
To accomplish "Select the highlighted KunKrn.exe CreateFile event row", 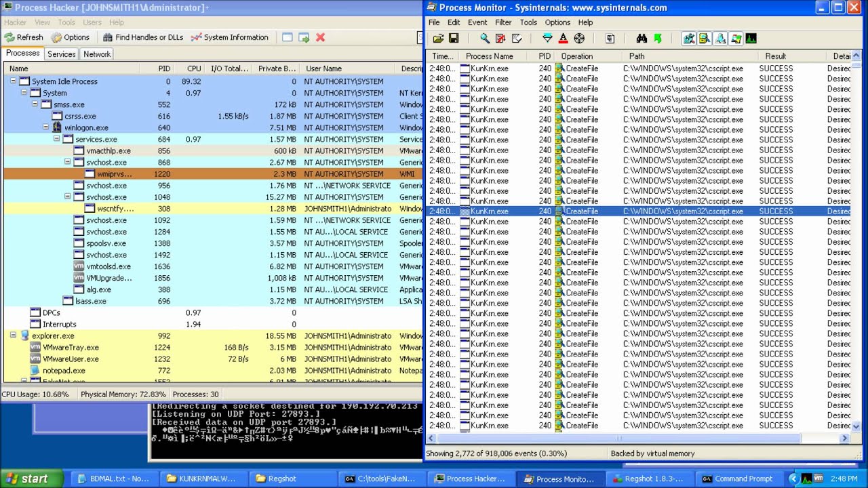I will point(638,211).
